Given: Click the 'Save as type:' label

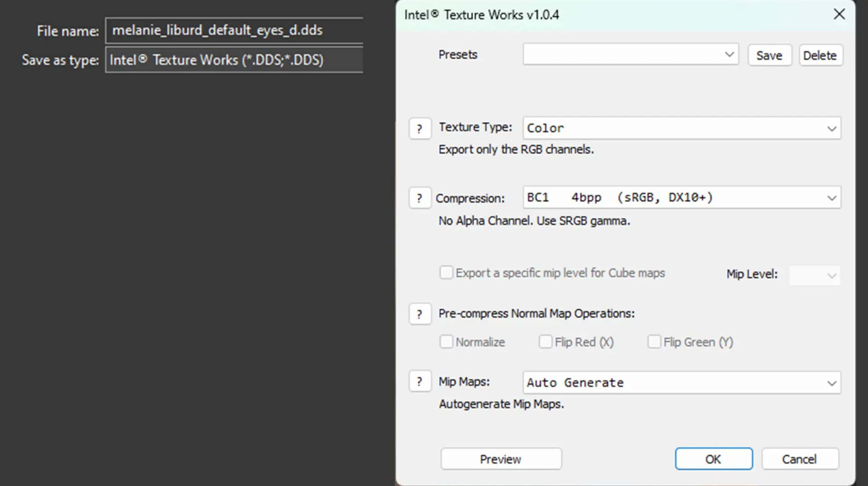Looking at the screenshot, I should pyautogui.click(x=60, y=60).
